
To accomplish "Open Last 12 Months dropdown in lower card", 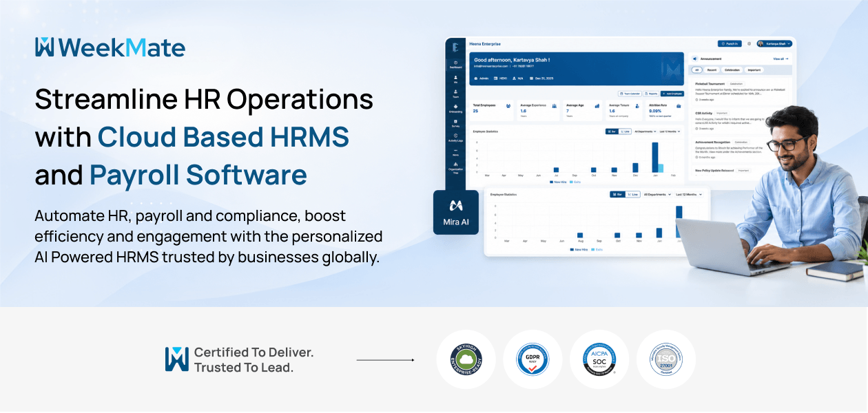I will [689, 194].
